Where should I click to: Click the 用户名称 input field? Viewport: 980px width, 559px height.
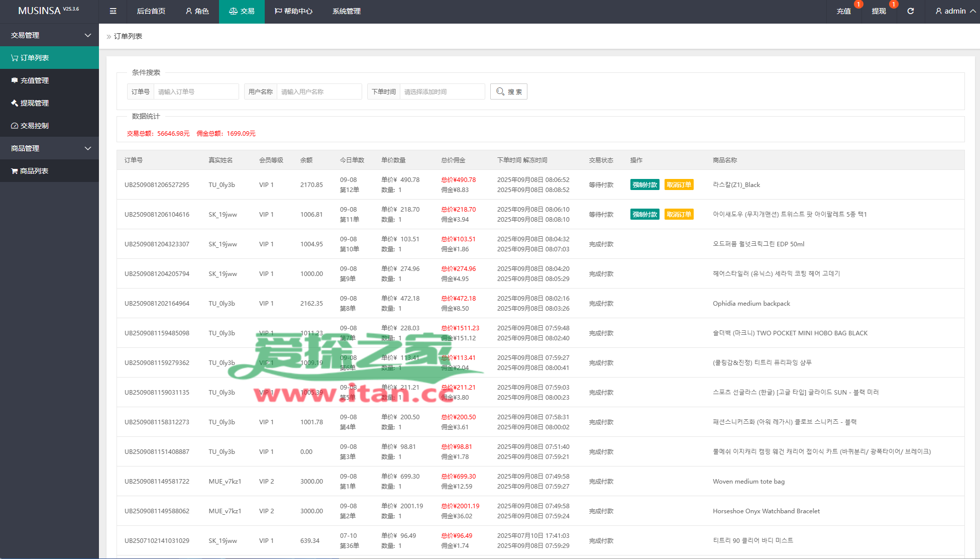coord(319,91)
